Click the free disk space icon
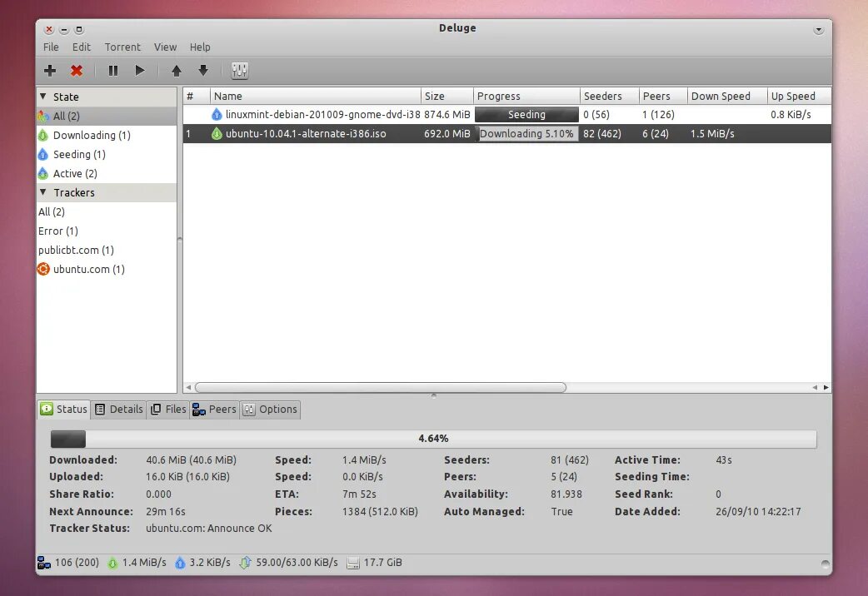 [x=352, y=563]
